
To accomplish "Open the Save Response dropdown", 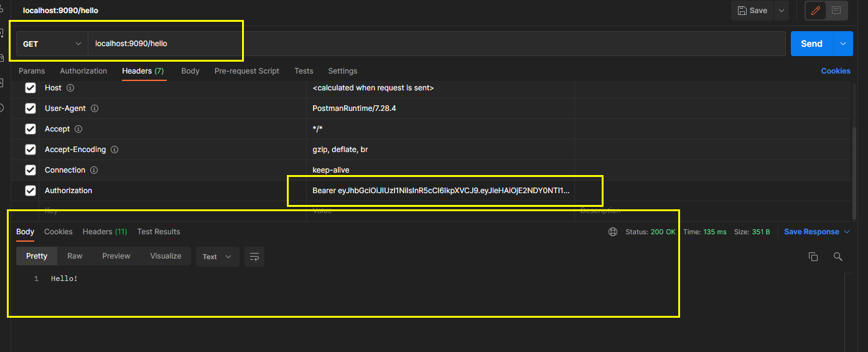I will click(x=816, y=232).
